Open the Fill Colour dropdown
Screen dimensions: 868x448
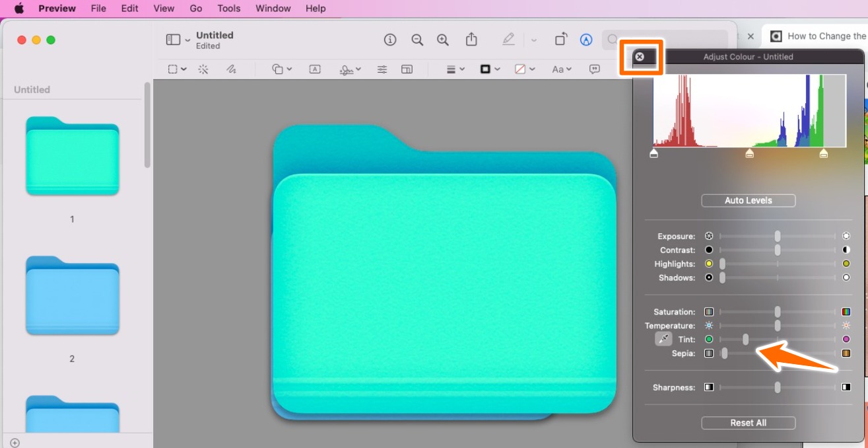click(525, 69)
